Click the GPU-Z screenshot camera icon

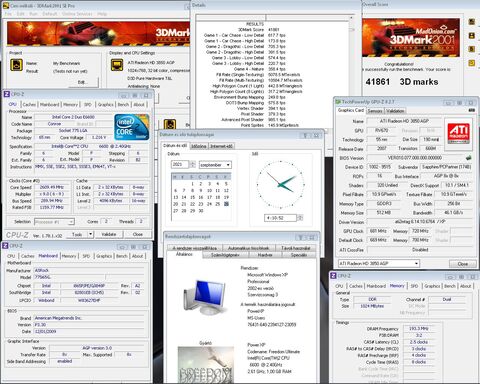tap(471, 110)
